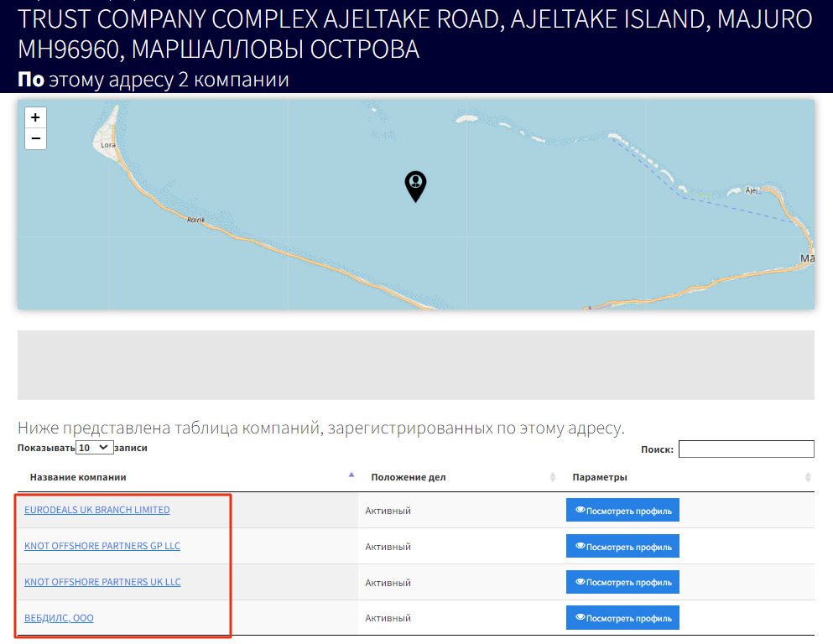Click Активный status in ВЕБДИЛС row
Image resolution: width=833 pixels, height=644 pixels.
click(x=388, y=618)
